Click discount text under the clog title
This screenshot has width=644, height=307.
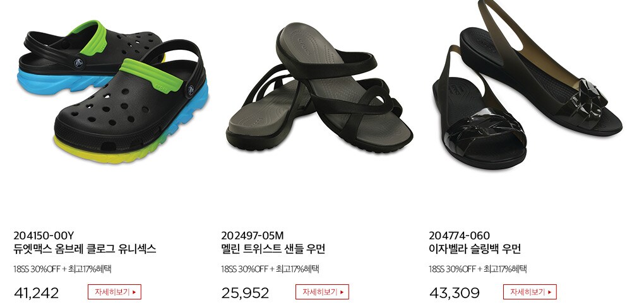63,269
